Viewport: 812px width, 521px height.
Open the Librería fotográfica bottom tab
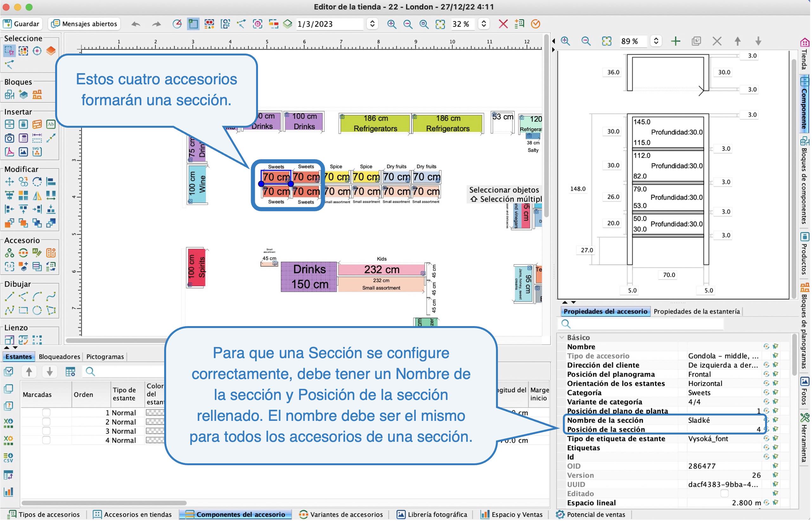pos(433,515)
